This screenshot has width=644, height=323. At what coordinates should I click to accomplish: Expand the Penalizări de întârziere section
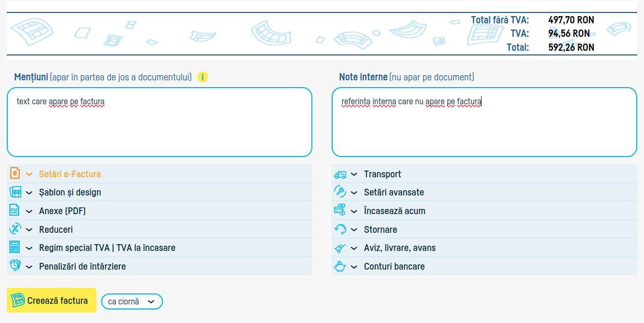coord(82,266)
